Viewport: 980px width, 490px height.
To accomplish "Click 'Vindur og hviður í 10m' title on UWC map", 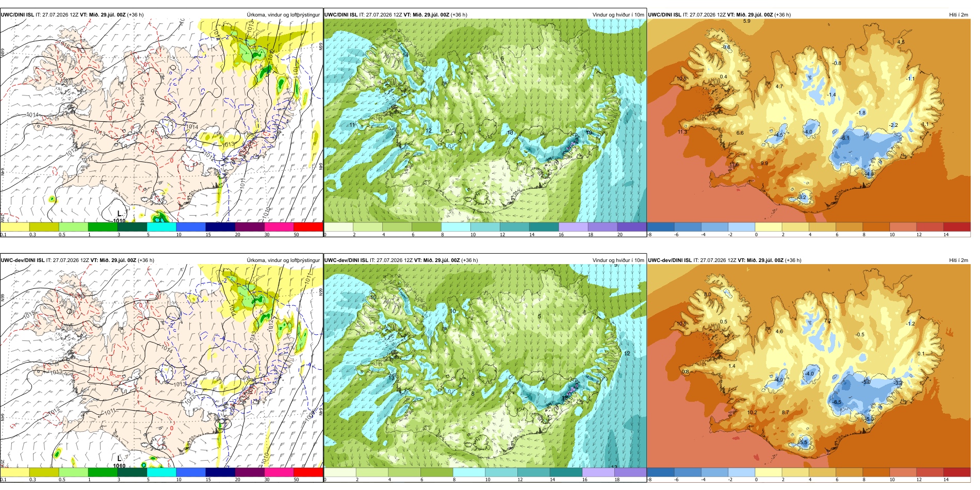I will (x=618, y=14).
